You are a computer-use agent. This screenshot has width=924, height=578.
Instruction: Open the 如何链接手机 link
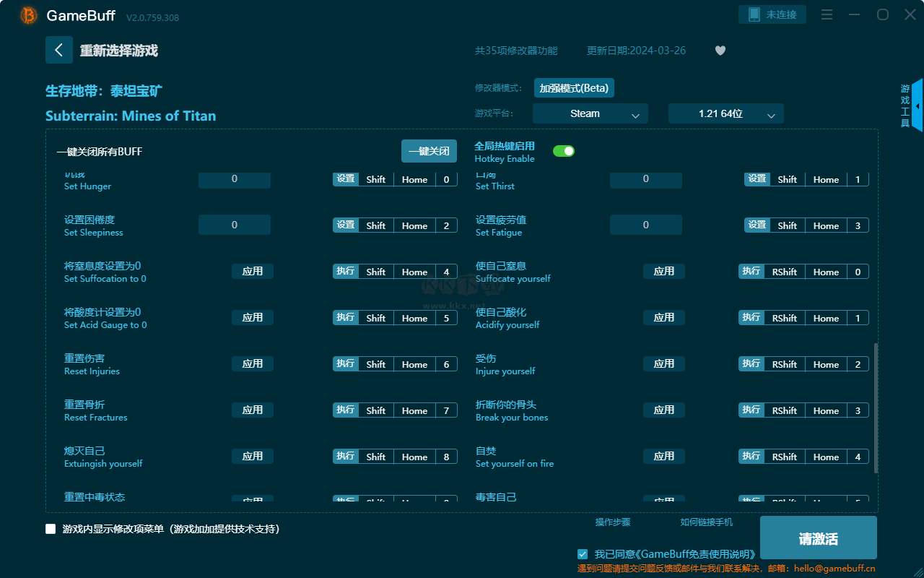click(707, 522)
